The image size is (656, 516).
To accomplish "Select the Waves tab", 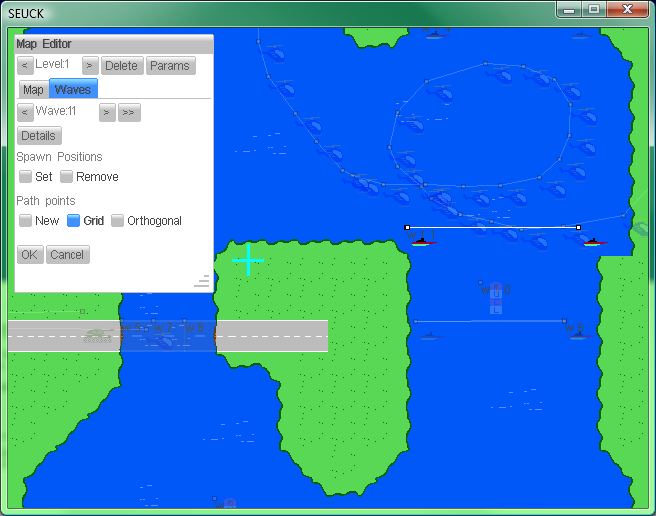I will coord(73,89).
